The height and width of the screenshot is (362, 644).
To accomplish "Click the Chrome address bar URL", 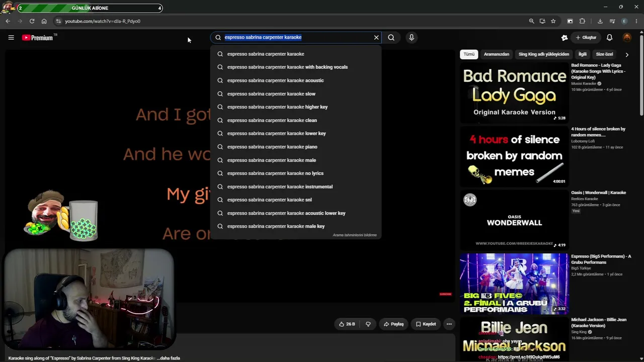I will [103, 21].
